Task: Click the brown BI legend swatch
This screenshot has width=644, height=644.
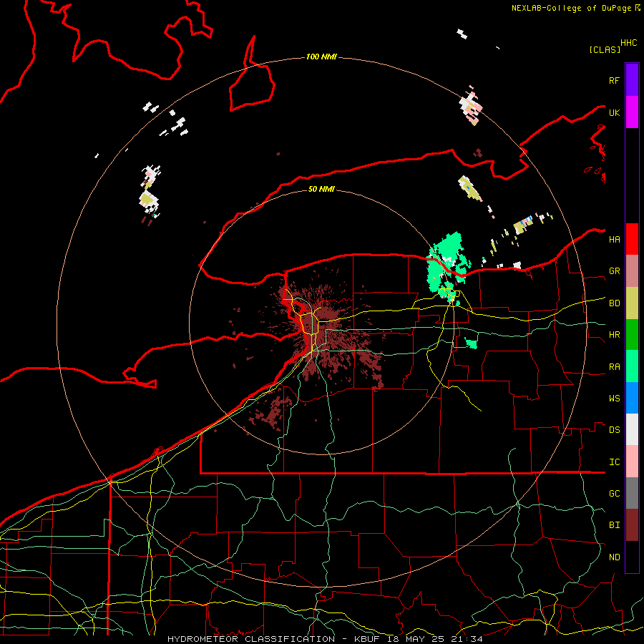Action: click(x=632, y=525)
